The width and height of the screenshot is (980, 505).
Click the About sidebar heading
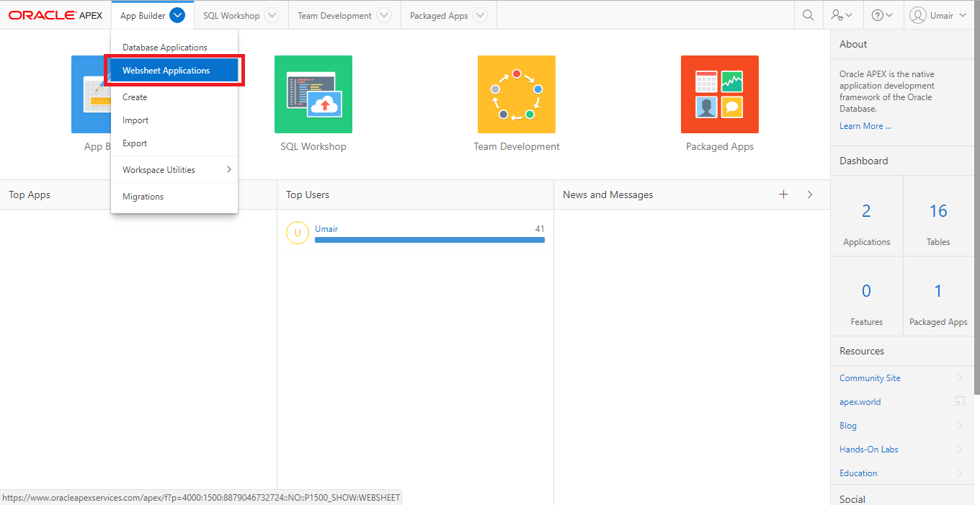853,44
